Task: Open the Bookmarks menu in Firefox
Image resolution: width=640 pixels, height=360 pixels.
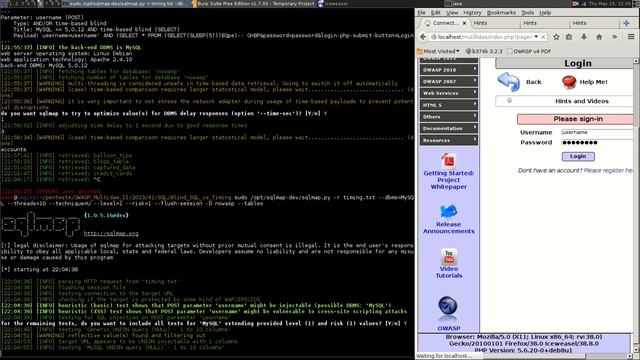Action: point(501,13)
